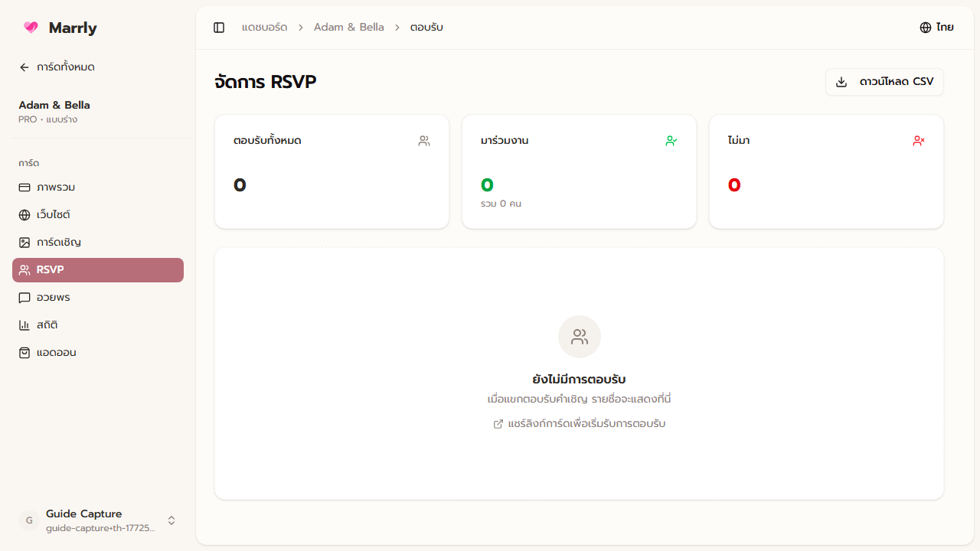This screenshot has width=980, height=551.
Task: Select the อวยพร wishes icon
Action: click(24, 297)
